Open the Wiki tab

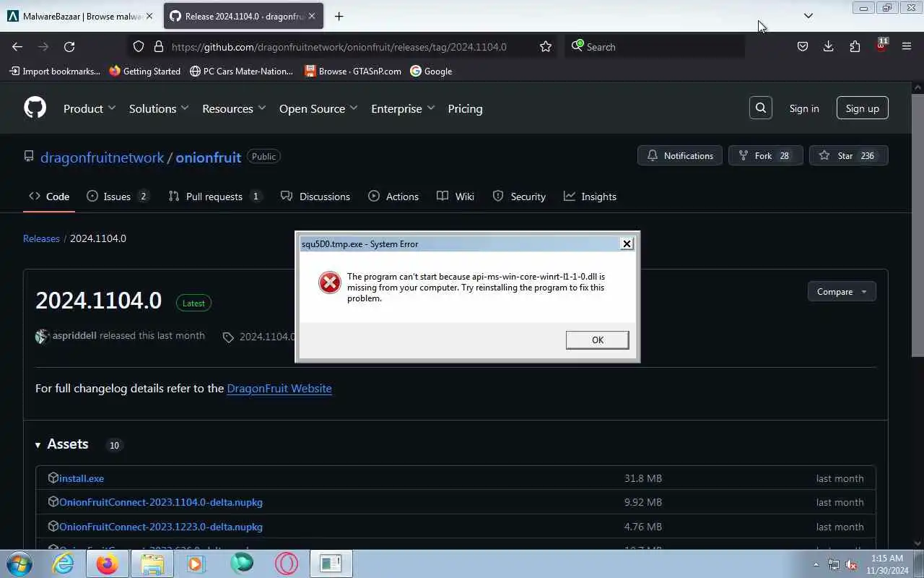point(456,197)
